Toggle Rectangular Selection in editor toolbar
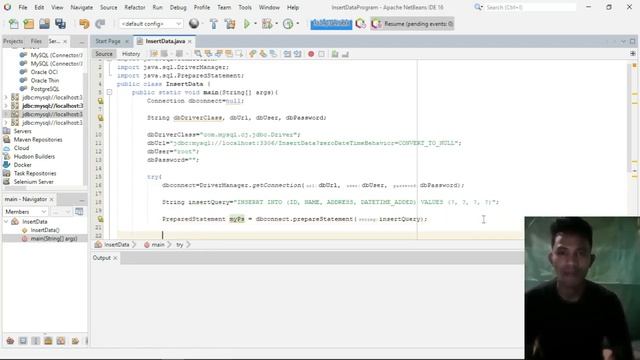The image size is (640, 360). (x=239, y=54)
